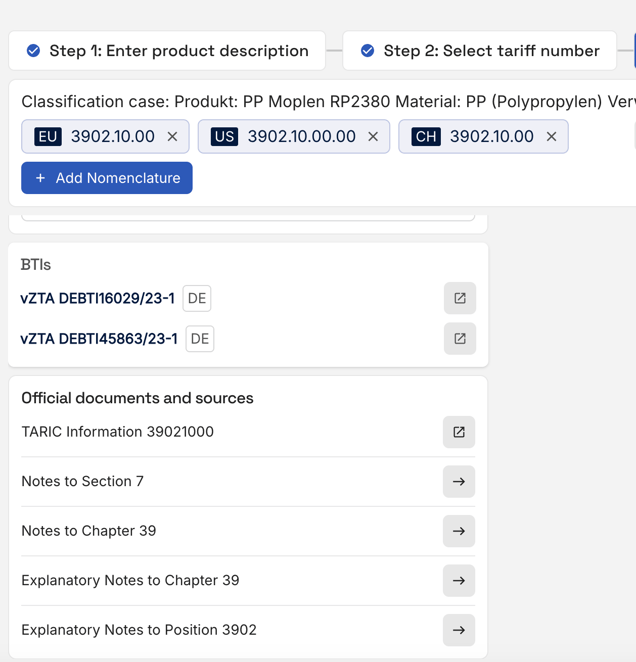Expand Explanatory Notes to Position 3902 arrow
The image size is (636, 662).
(459, 630)
